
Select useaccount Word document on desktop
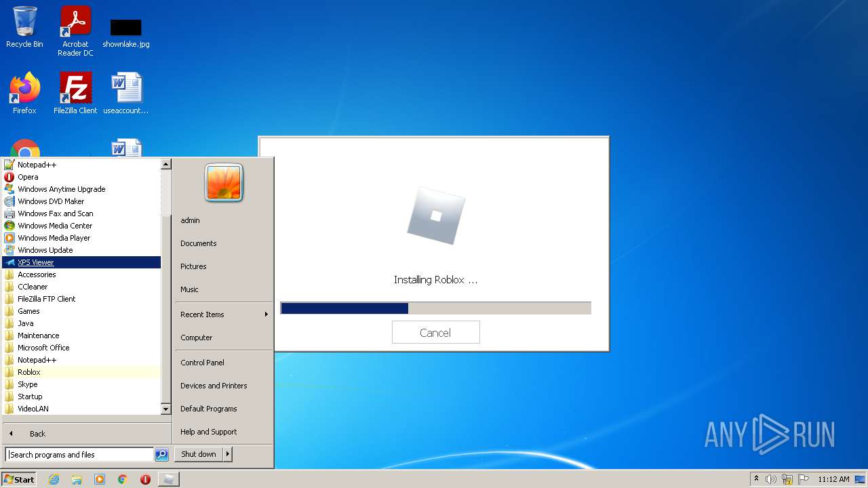[126, 93]
